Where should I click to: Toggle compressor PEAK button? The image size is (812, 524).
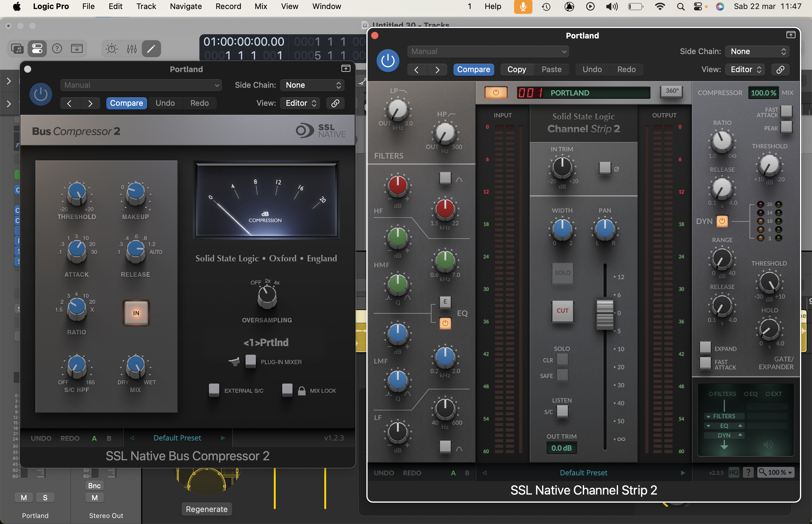point(786,128)
